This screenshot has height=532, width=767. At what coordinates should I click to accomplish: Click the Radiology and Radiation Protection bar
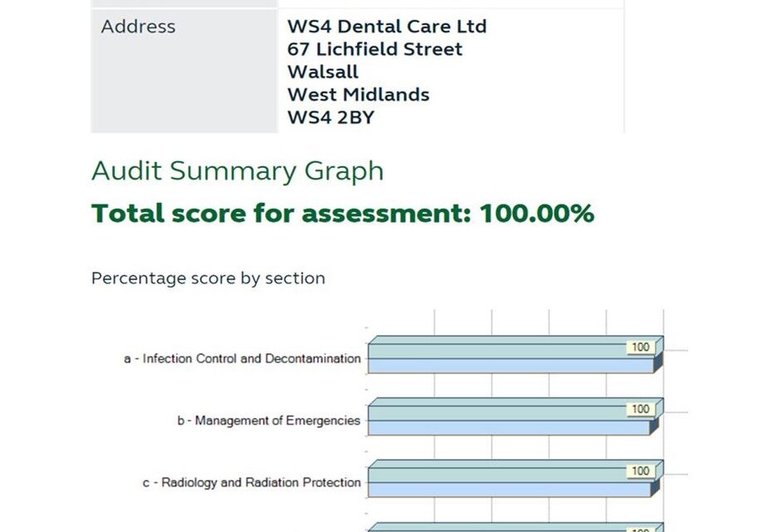point(516,479)
